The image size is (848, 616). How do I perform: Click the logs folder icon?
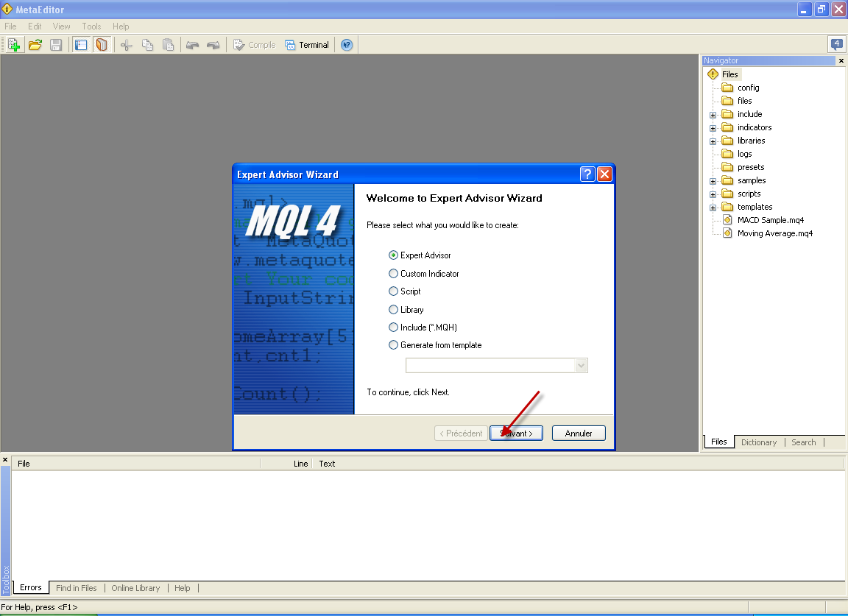727,154
